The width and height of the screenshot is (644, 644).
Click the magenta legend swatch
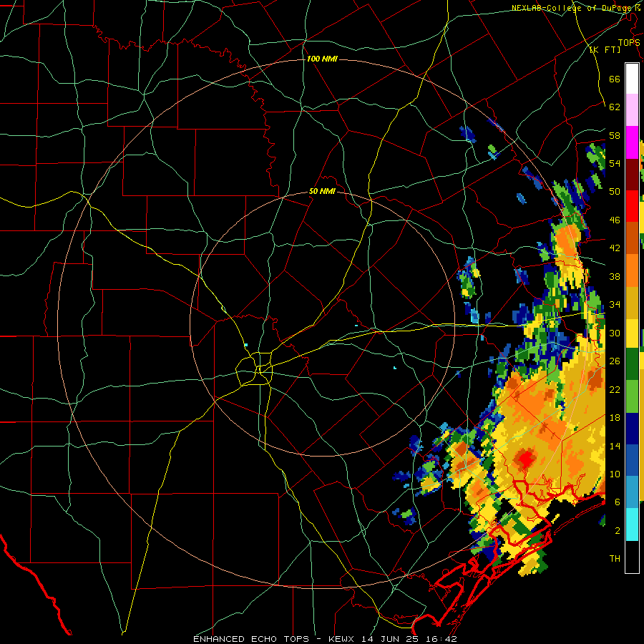[x=632, y=142]
